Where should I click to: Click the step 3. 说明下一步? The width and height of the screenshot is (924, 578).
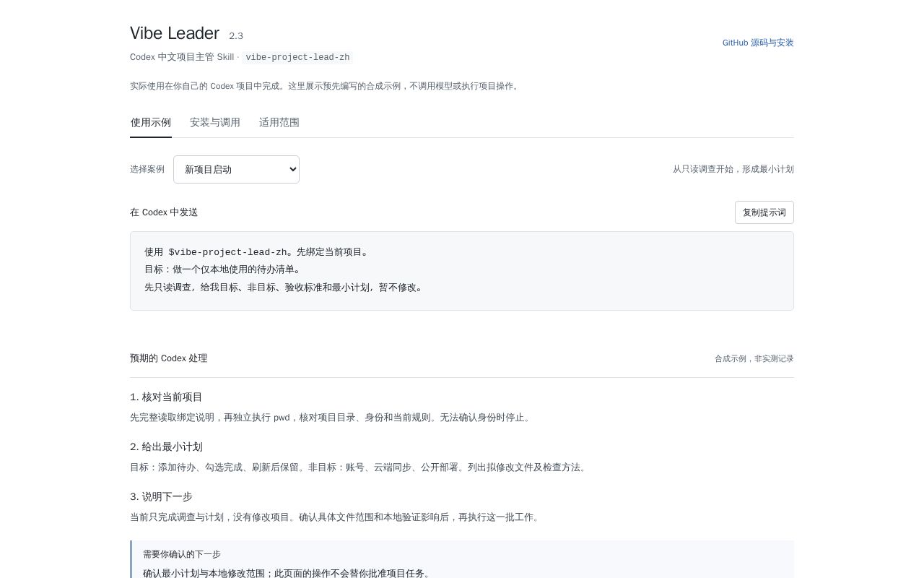pos(161,496)
